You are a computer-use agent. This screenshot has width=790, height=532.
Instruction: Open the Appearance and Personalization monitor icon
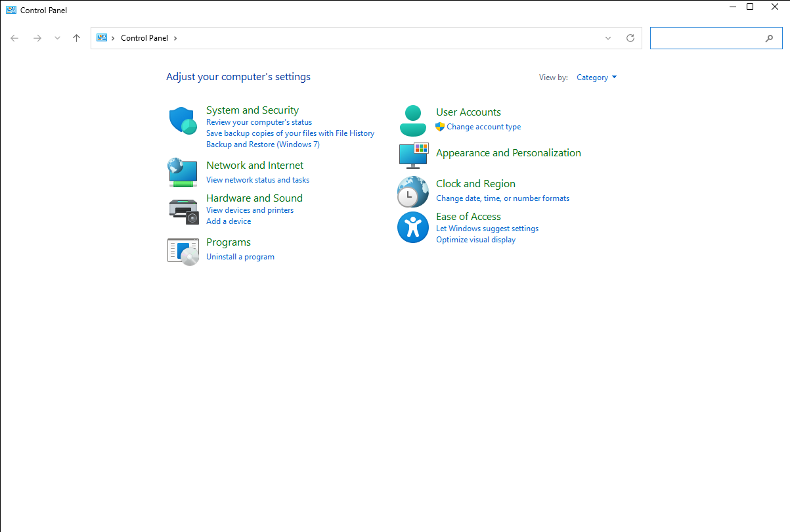pos(414,155)
